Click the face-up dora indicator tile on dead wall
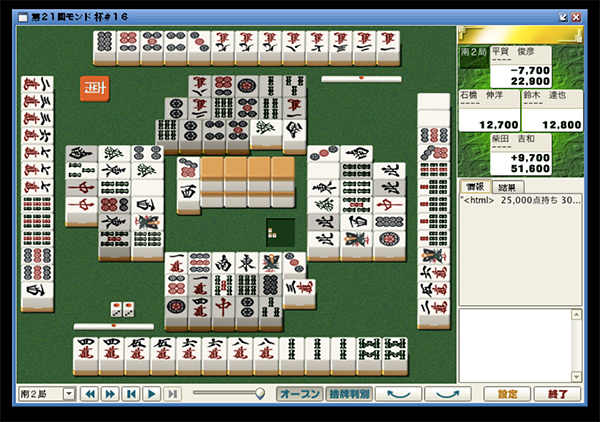The height and width of the screenshot is (422, 600). pyautogui.click(x=188, y=169)
